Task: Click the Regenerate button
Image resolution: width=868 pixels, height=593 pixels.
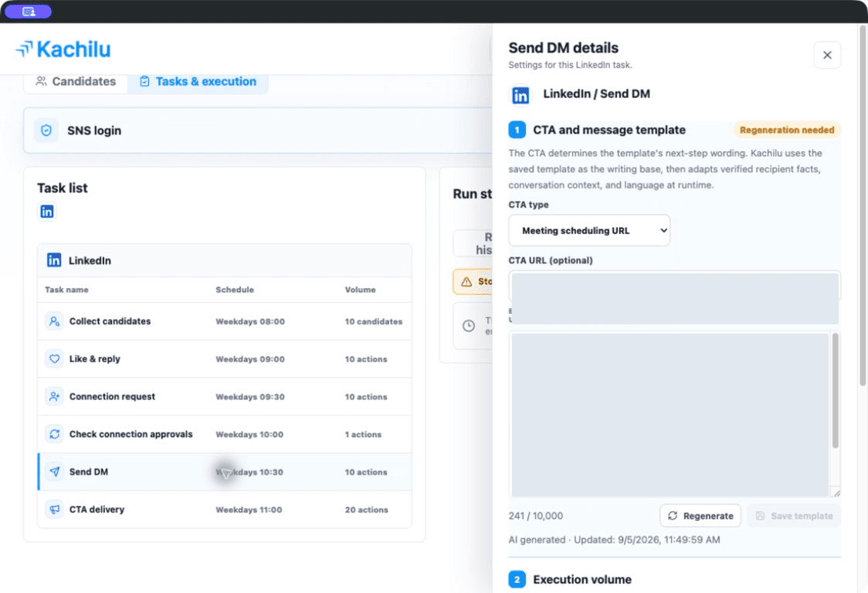Action: (x=700, y=516)
